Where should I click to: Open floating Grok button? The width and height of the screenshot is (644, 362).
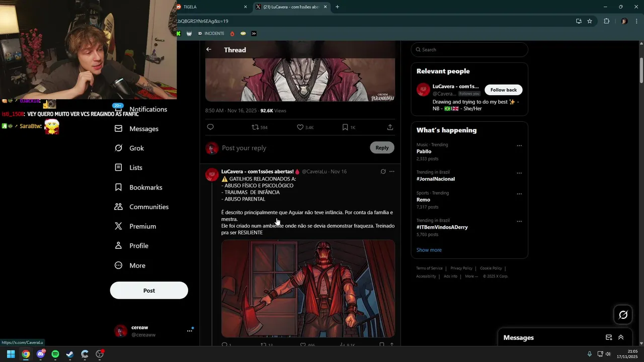[623, 315]
